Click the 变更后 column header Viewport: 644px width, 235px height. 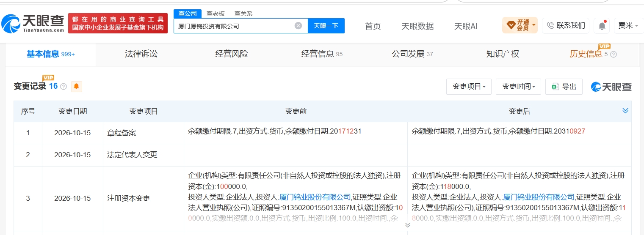point(519,112)
